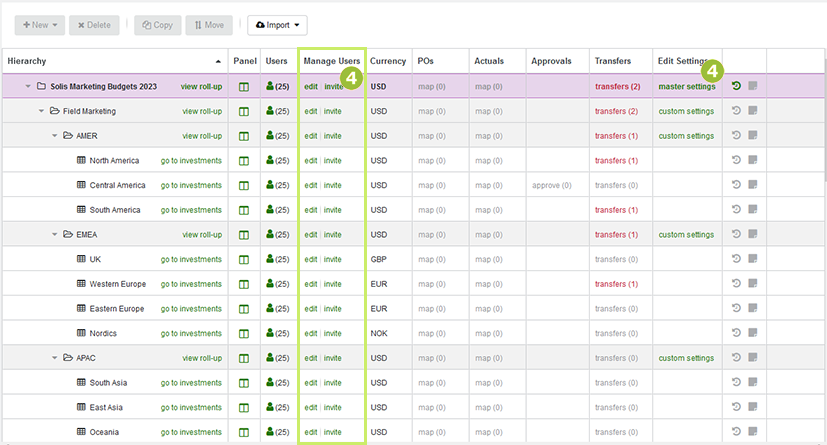827x445 pixels.
Task: Click history icon in East Asia row
Action: click(736, 407)
